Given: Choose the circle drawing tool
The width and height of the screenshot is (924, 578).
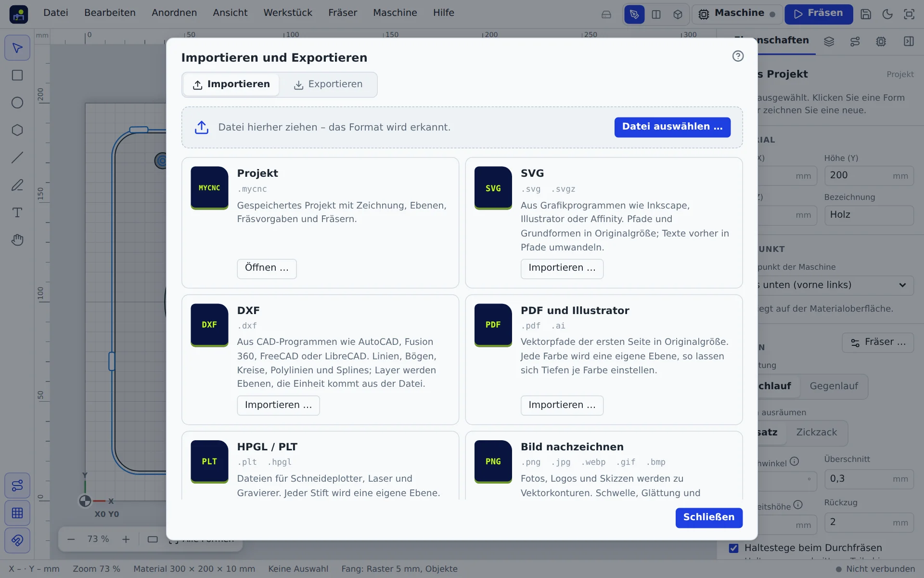Looking at the screenshot, I should (x=17, y=103).
